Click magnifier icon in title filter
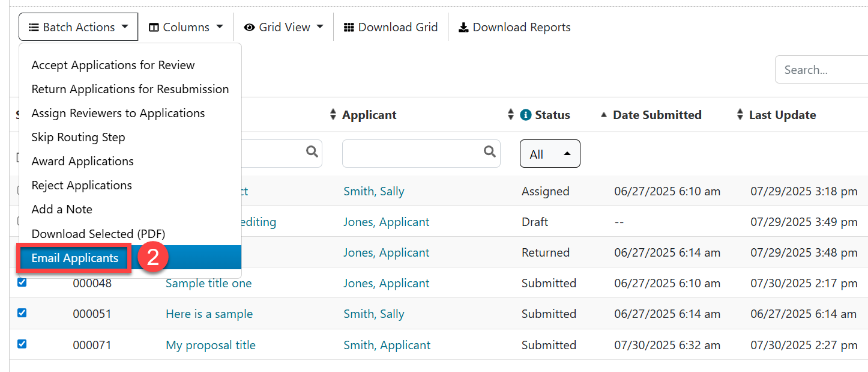Image resolution: width=868 pixels, height=372 pixels. coord(312,152)
